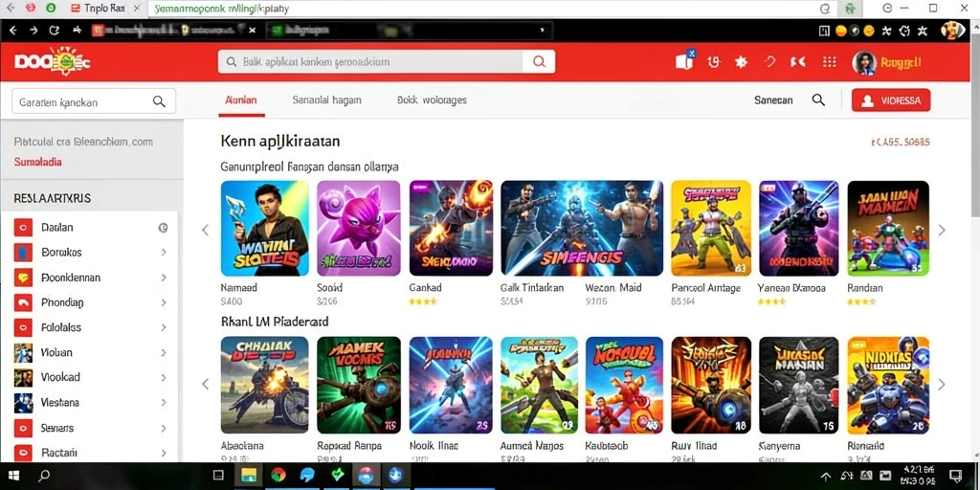
Task: Click the Viookad sidebar thumbnail icon
Action: coord(23,377)
